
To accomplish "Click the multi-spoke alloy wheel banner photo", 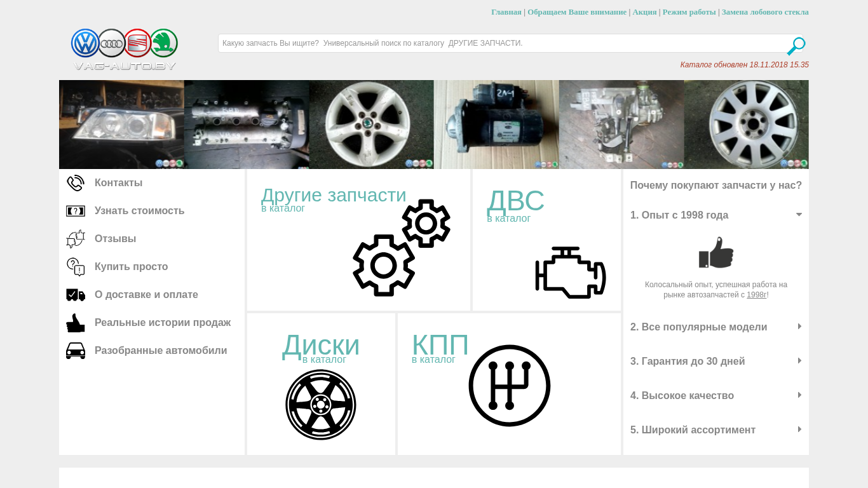I will point(747,125).
